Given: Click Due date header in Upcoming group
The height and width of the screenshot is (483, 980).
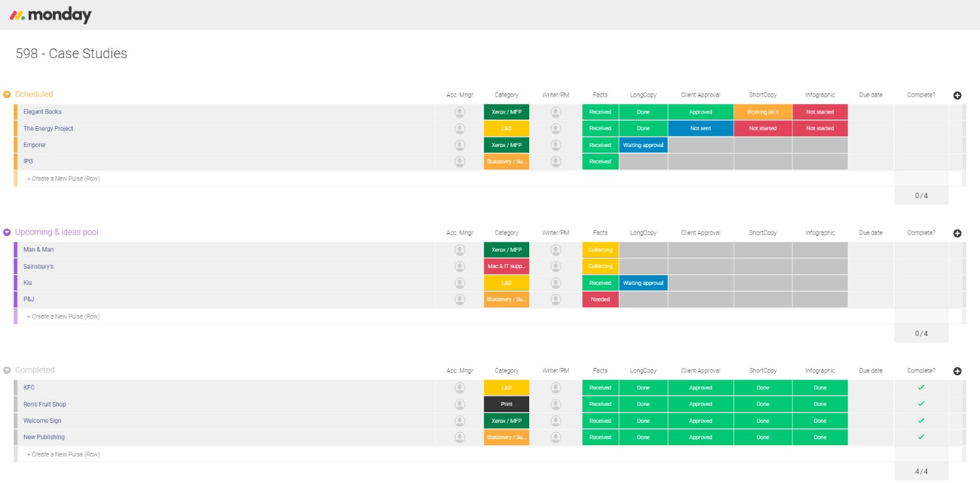Looking at the screenshot, I should [871, 233].
